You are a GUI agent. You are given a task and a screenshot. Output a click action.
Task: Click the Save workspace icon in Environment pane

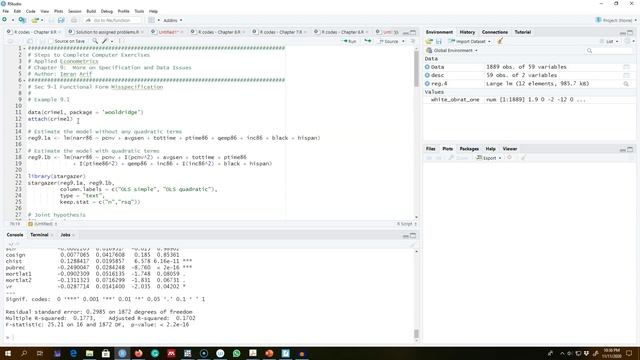[439, 41]
